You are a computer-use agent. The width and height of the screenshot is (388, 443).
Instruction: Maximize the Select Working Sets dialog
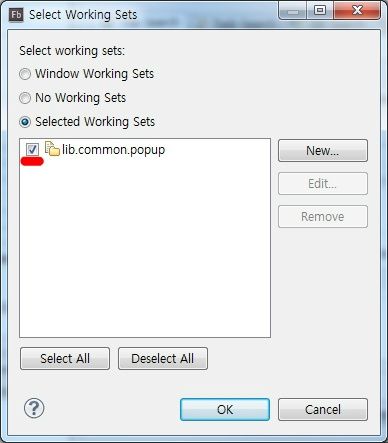[x=320, y=11]
